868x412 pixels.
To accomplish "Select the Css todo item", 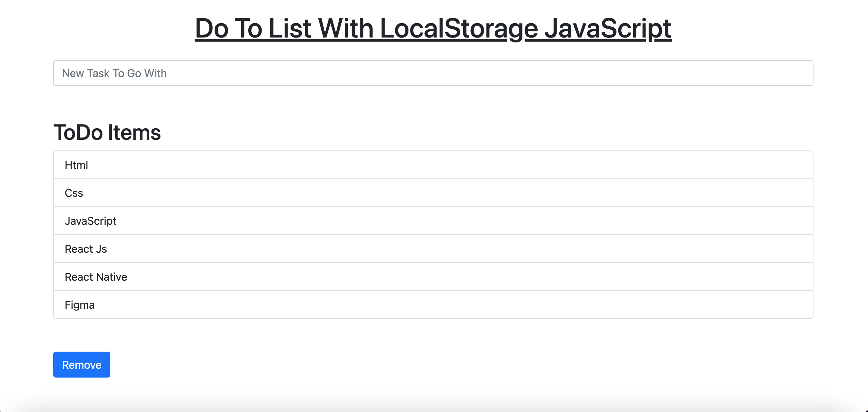I will pyautogui.click(x=74, y=193).
